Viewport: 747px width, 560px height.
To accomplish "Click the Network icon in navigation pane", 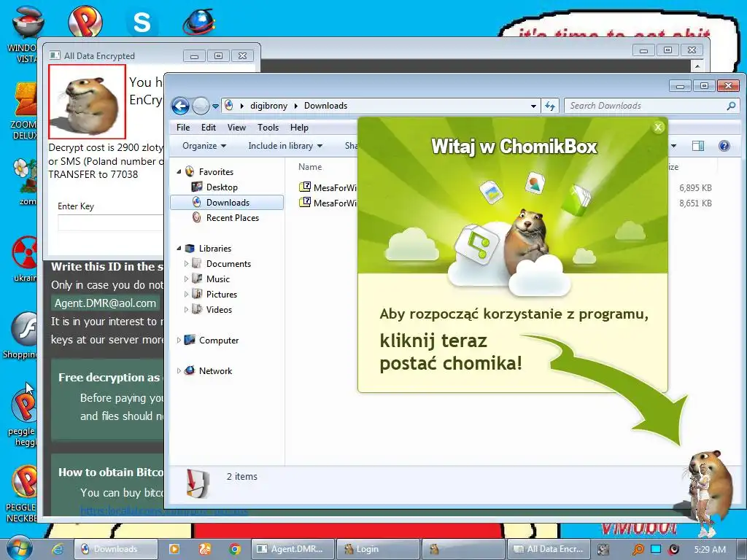I will click(190, 370).
